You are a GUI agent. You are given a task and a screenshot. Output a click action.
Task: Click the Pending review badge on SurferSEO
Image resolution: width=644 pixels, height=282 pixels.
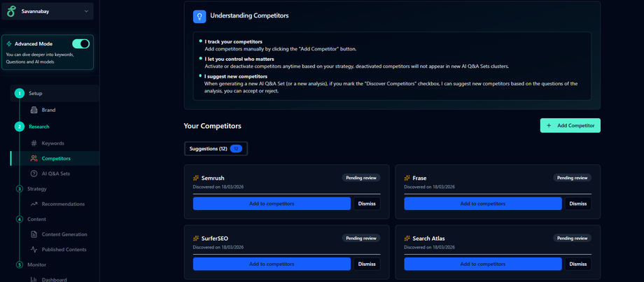coord(361,238)
